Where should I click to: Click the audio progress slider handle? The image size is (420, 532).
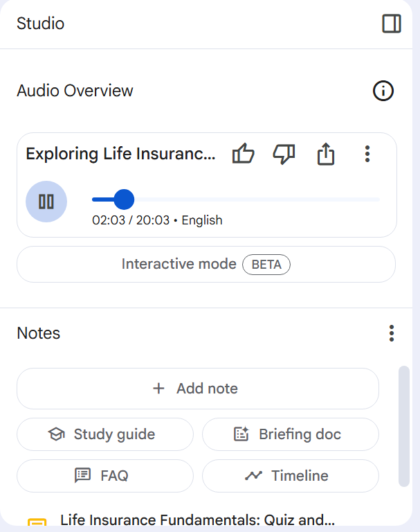tap(124, 199)
